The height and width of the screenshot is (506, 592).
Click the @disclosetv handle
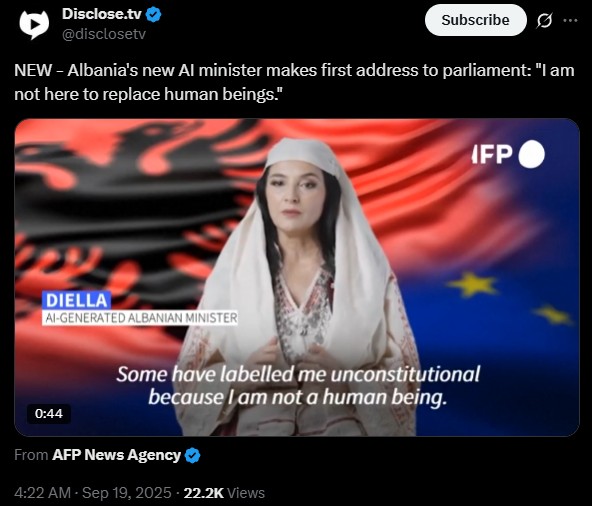point(104,34)
